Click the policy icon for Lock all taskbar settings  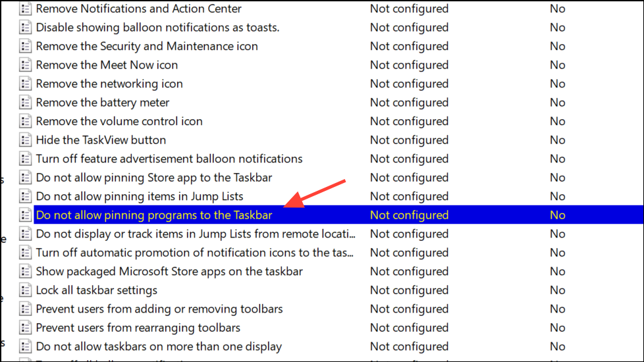(x=26, y=290)
